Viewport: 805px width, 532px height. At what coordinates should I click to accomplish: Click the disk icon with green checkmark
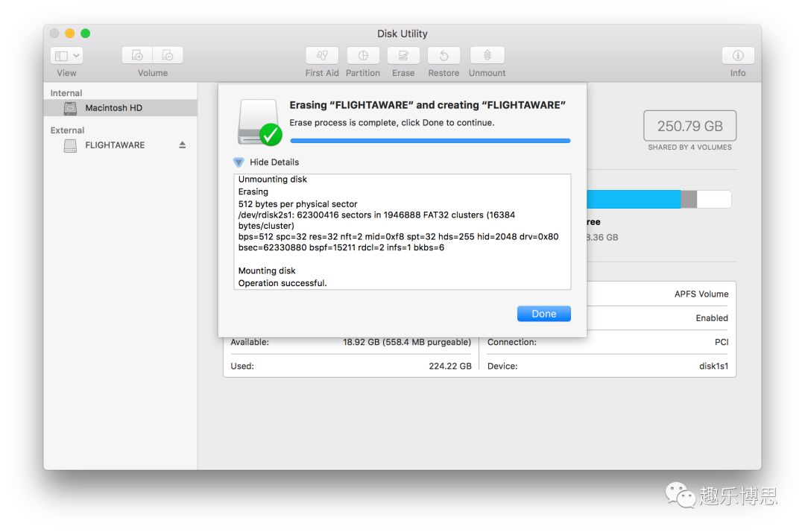point(259,122)
